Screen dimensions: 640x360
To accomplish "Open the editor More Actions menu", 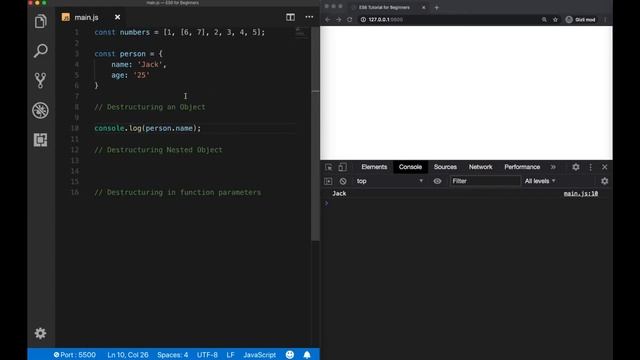I will point(309,17).
